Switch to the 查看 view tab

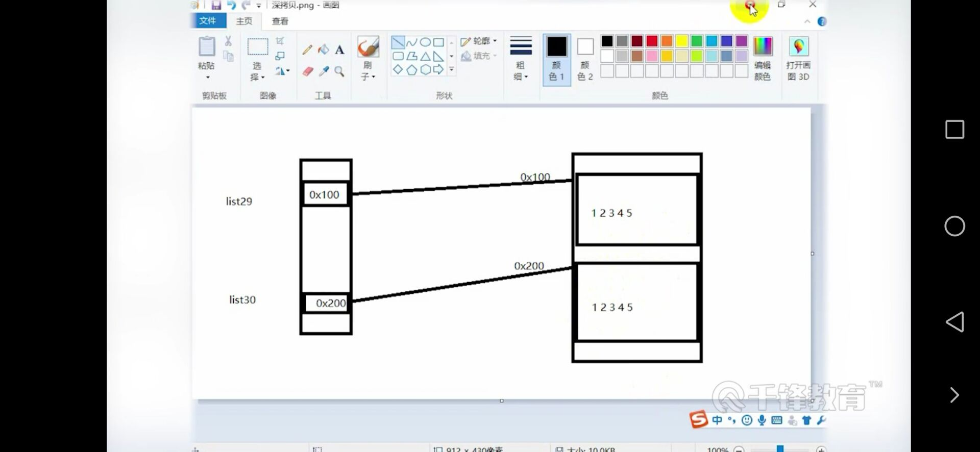280,21
